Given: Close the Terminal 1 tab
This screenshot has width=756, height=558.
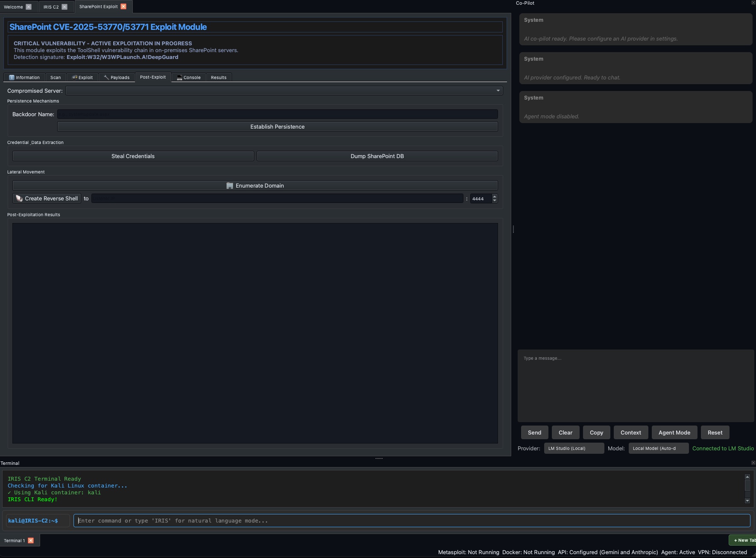Looking at the screenshot, I should click(x=31, y=540).
